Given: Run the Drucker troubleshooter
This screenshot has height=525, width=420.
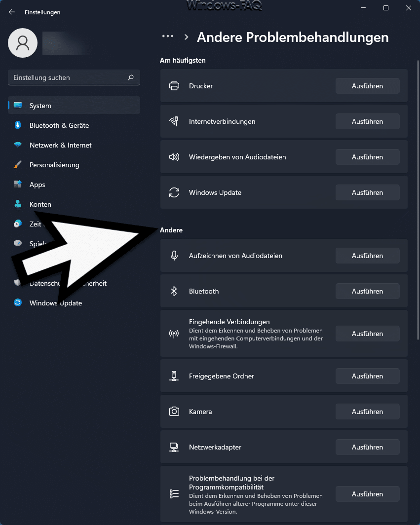Looking at the screenshot, I should (x=367, y=86).
